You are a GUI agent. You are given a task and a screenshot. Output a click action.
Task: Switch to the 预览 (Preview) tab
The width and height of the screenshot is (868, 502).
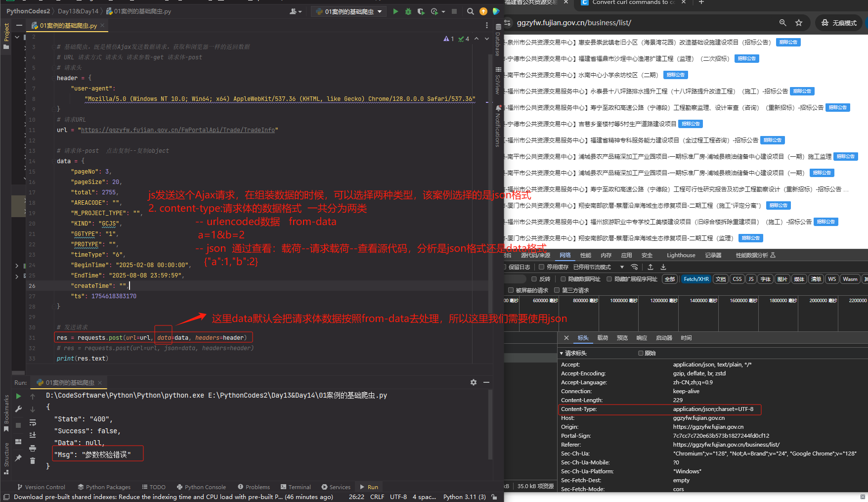point(622,338)
